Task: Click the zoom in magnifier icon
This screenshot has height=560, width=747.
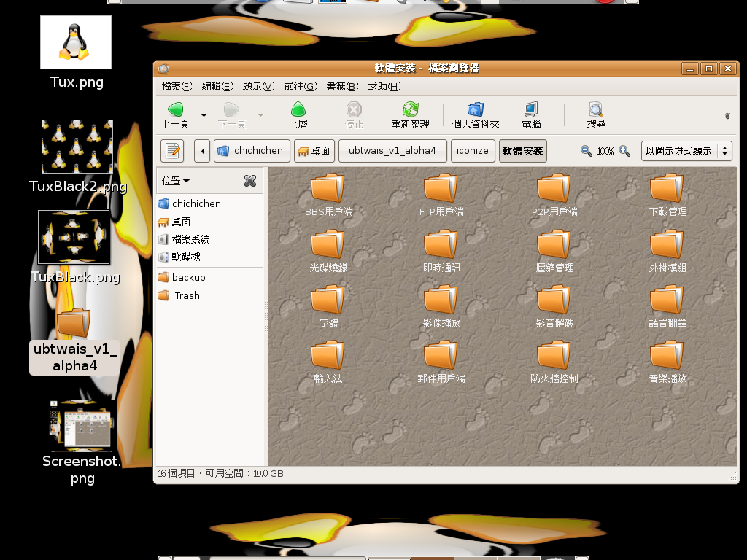Action: tap(624, 151)
